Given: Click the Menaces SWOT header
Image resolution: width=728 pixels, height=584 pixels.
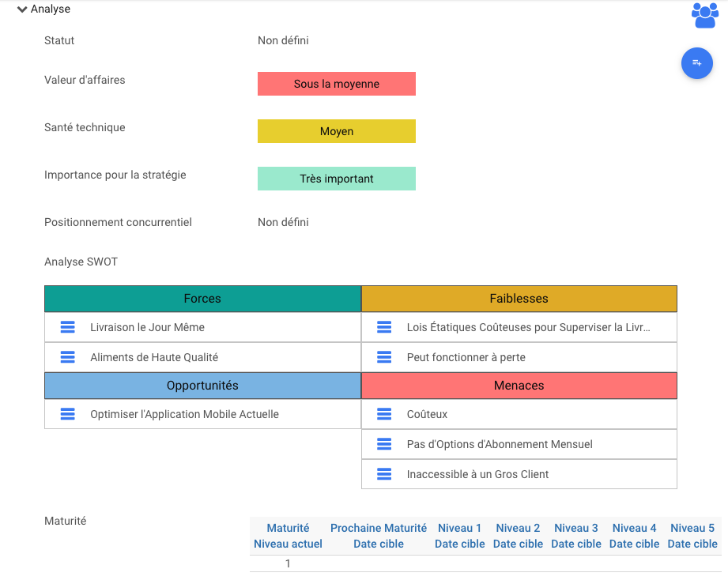Looking at the screenshot, I should (x=519, y=386).
